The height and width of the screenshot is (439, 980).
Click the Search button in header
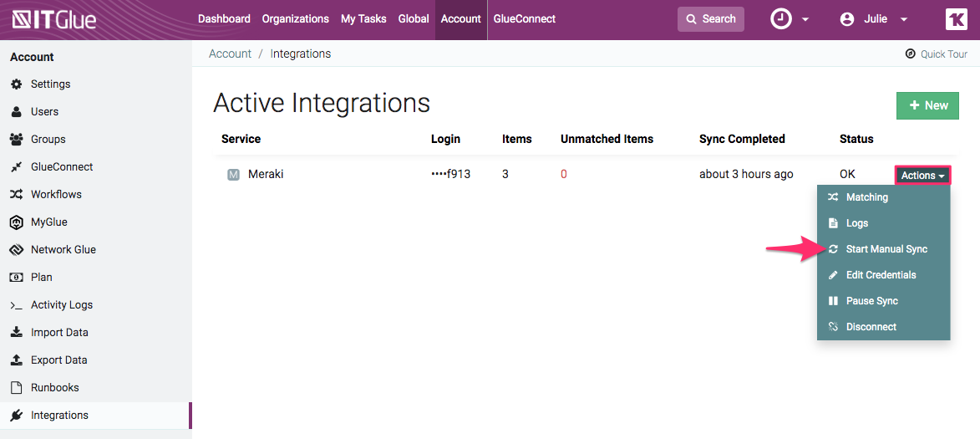point(711,19)
